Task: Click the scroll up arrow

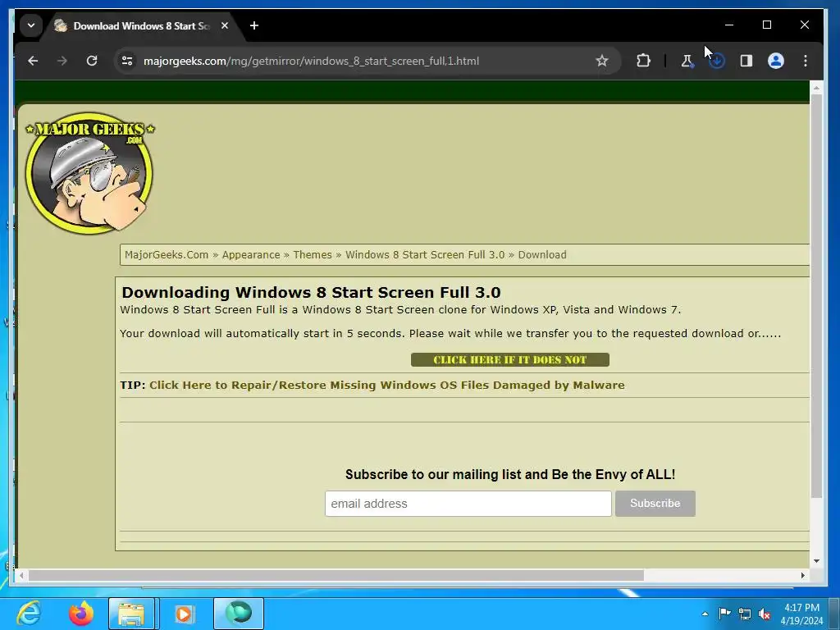Action: 816,87
